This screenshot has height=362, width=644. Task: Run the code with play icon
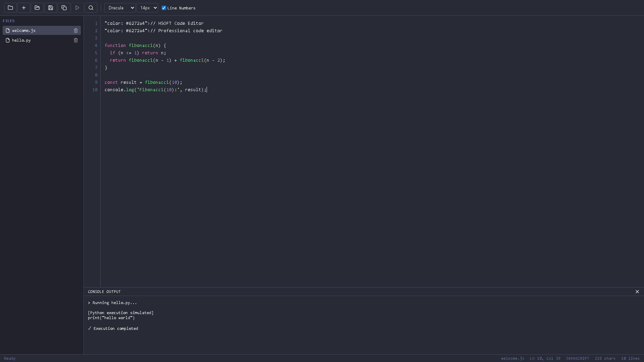pyautogui.click(x=77, y=8)
